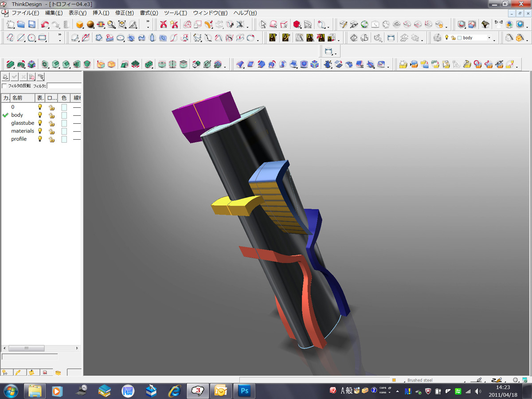Screen dimensions: 532x399
Task: Select the magnifier Zoom tool
Action: coord(111,24)
